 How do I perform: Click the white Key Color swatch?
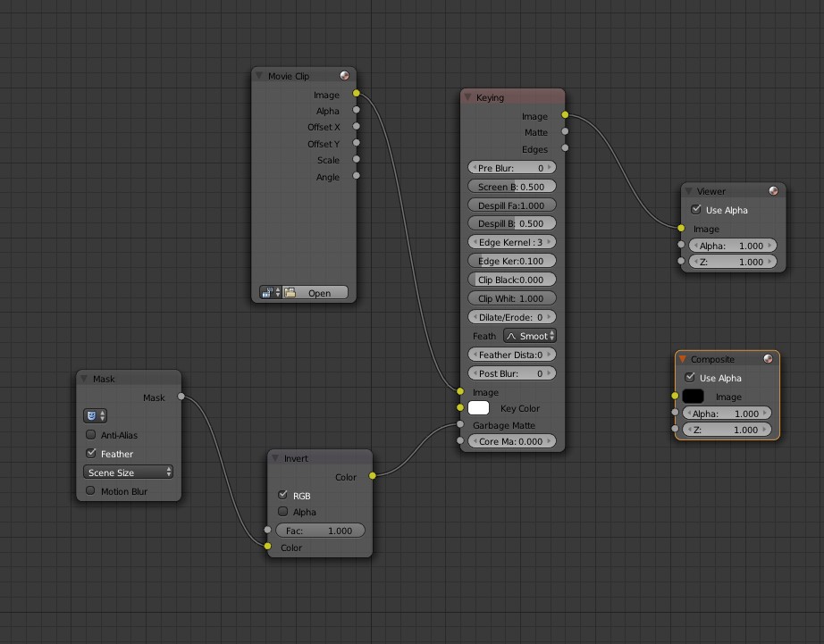pyautogui.click(x=478, y=407)
